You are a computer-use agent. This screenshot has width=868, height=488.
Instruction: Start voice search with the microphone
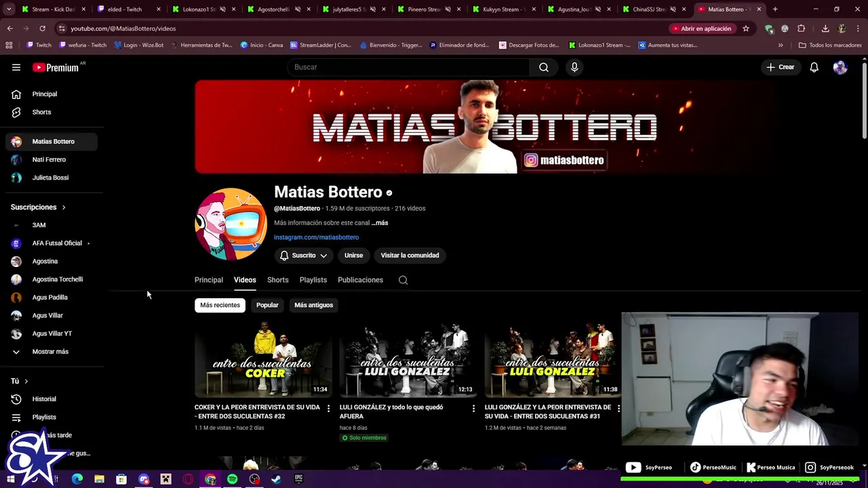tap(574, 67)
